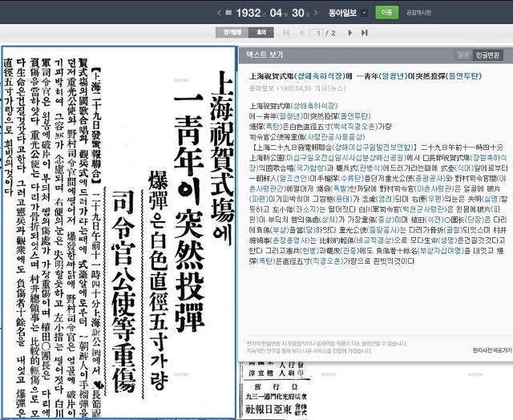The height and width of the screenshot is (420, 513).
Task: Switch text view to 한글변환
Action: pyautogui.click(x=487, y=55)
